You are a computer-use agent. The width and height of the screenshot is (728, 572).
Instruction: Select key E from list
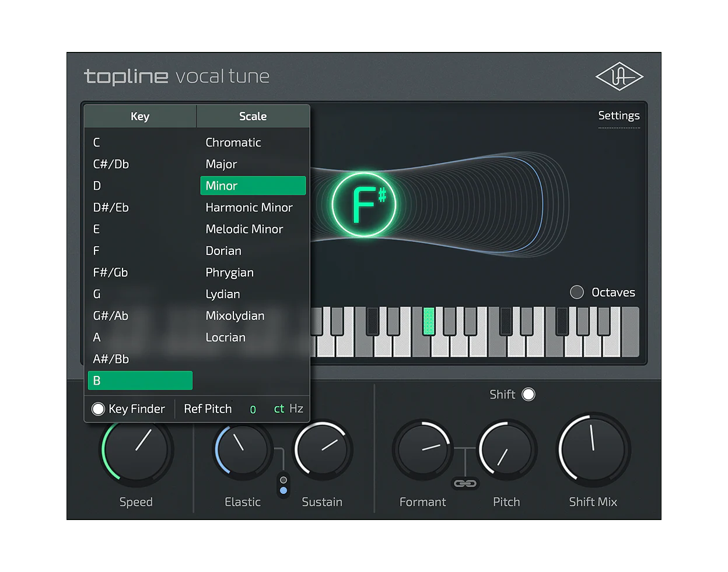point(140,229)
